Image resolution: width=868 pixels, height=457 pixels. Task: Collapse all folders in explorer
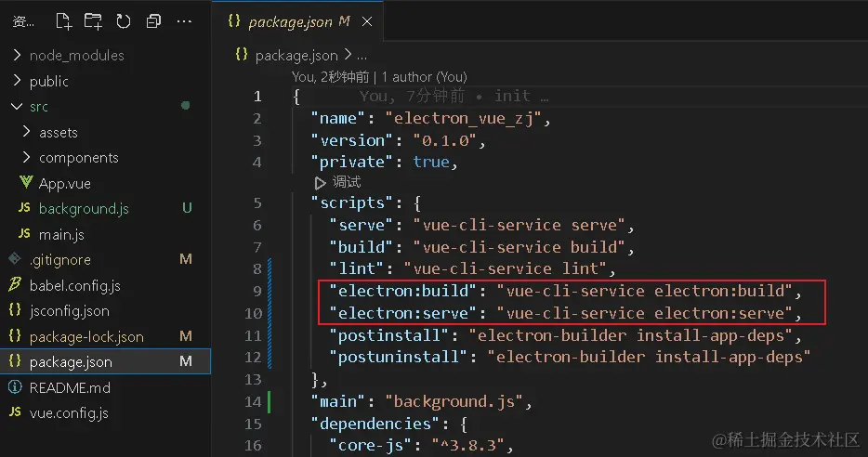153,21
